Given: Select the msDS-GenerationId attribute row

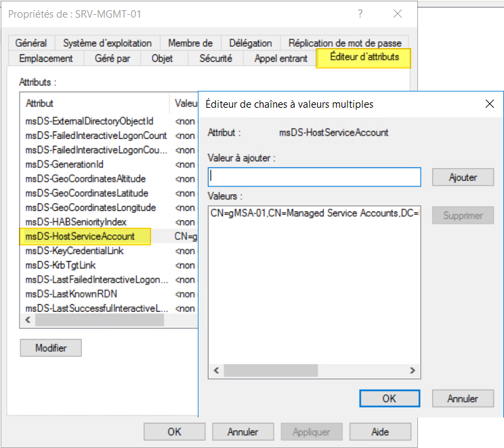Looking at the screenshot, I should (64, 164).
